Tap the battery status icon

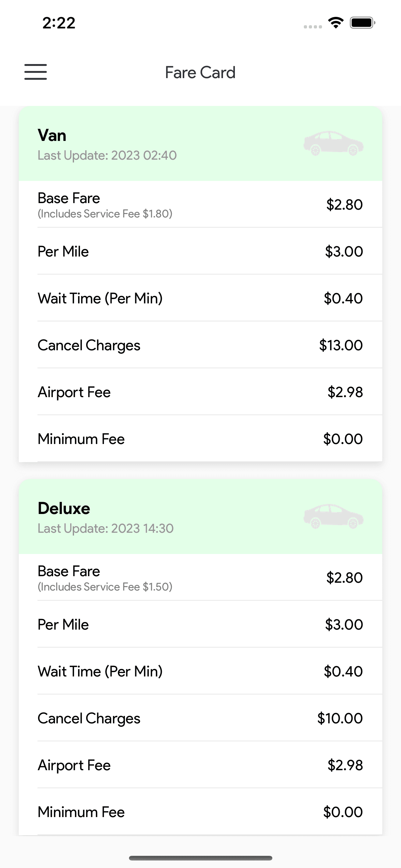click(x=362, y=23)
